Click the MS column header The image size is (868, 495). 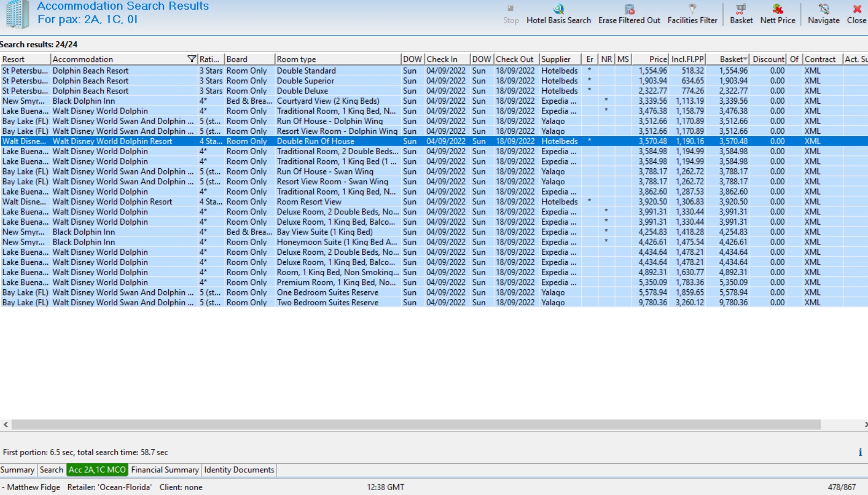(x=623, y=59)
